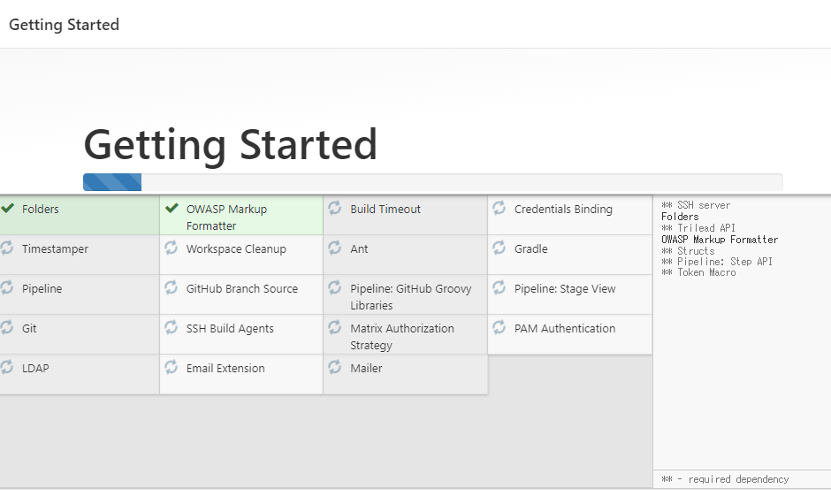The height and width of the screenshot is (504, 831).
Task: Click the pending spinner icon for Credentials Binding
Action: tap(499, 208)
